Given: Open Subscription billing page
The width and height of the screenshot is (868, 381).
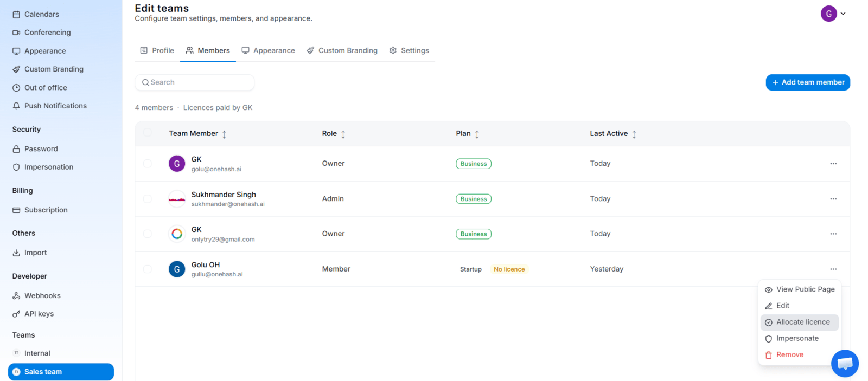Looking at the screenshot, I should pyautogui.click(x=40, y=210).
